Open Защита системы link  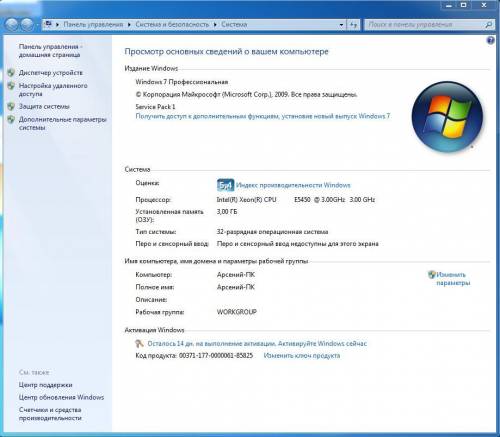(x=44, y=107)
